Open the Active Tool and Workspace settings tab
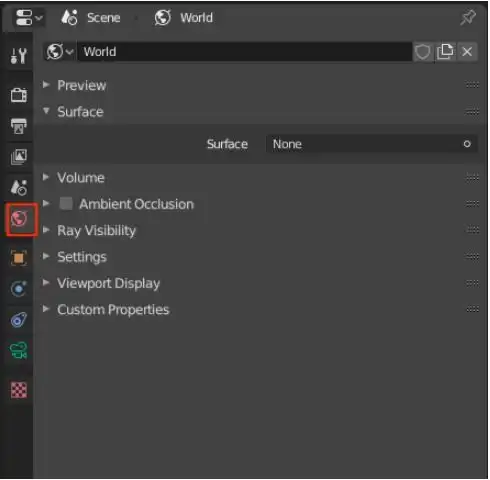 click(x=19, y=56)
